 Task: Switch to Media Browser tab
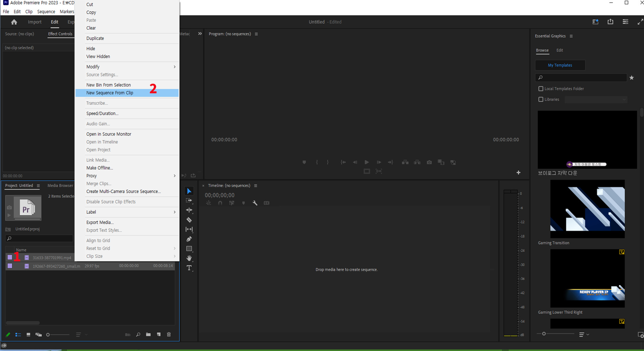(60, 186)
